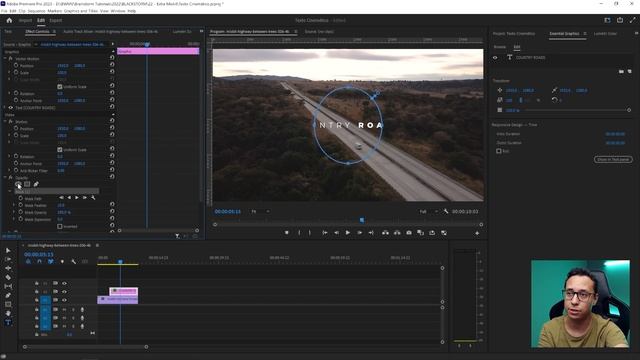
Task: Collapse Vector Motion effect
Action: tap(5, 58)
